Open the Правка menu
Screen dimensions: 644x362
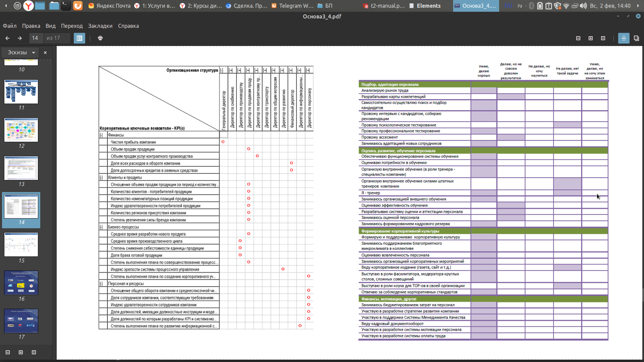31,26
